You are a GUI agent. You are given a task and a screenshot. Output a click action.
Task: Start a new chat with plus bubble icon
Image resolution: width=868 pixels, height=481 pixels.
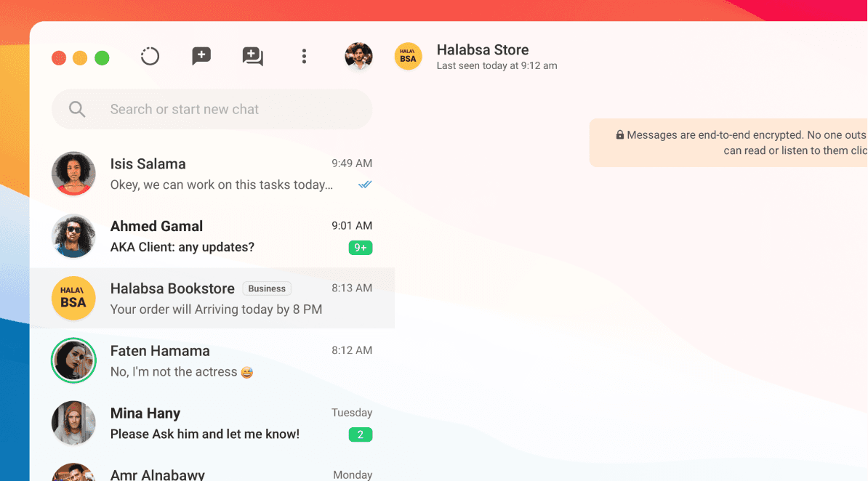(201, 56)
